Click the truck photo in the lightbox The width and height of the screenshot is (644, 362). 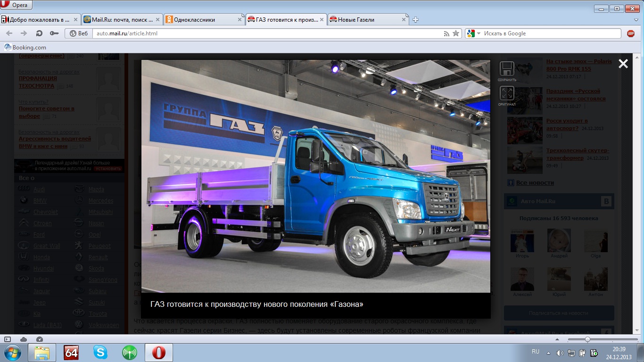pyautogui.click(x=316, y=176)
